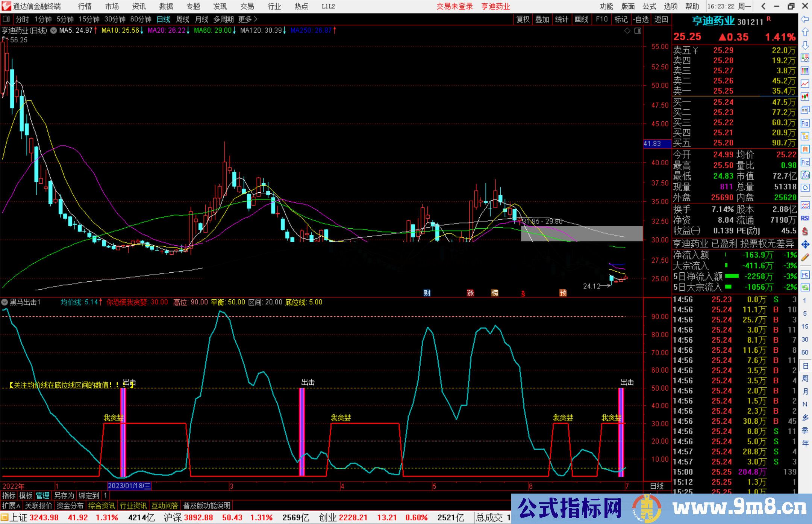The width and height of the screenshot is (812, 524).
Task: Click the 财 marker on the price chart
Action: tap(427, 293)
